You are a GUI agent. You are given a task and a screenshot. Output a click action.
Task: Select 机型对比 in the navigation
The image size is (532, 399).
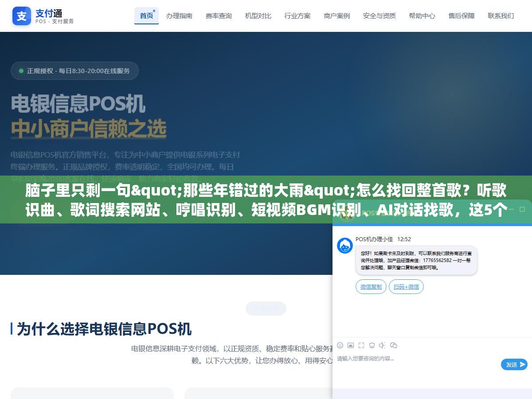click(258, 16)
